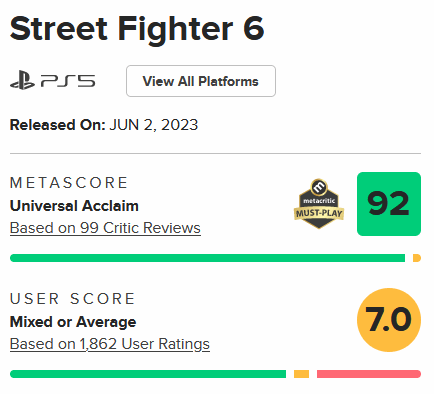
Task: Open Based on 99 Critic Reviews link
Action: click(x=105, y=228)
